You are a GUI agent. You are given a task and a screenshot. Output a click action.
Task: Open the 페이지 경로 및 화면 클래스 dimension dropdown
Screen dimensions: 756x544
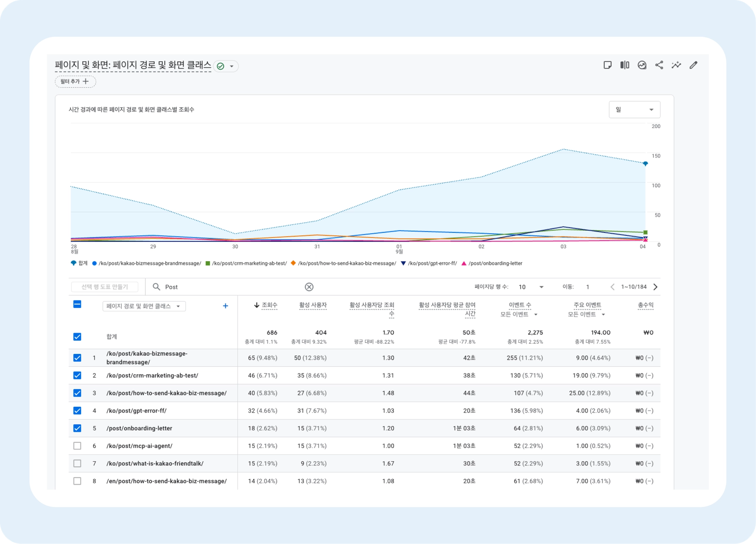tap(144, 306)
